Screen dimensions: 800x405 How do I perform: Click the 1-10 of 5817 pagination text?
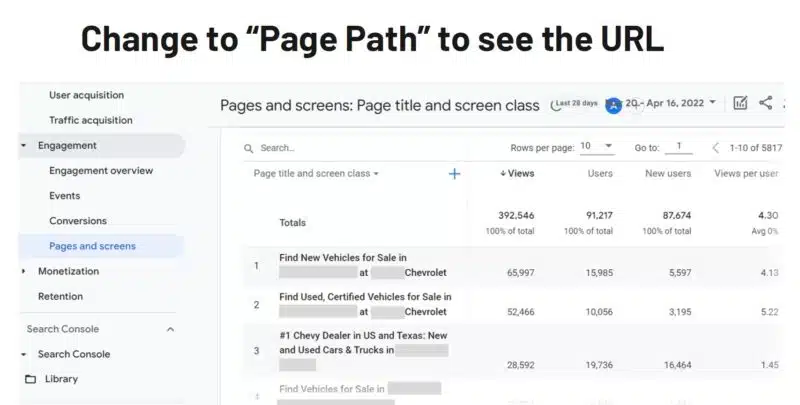[x=756, y=148]
